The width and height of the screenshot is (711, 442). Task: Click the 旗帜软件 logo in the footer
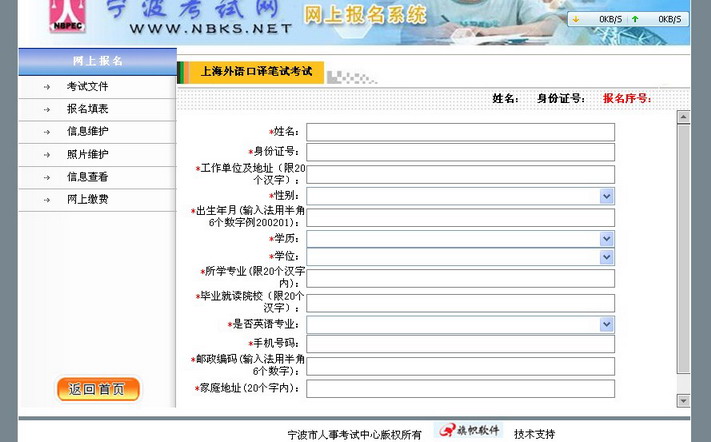coord(468,431)
